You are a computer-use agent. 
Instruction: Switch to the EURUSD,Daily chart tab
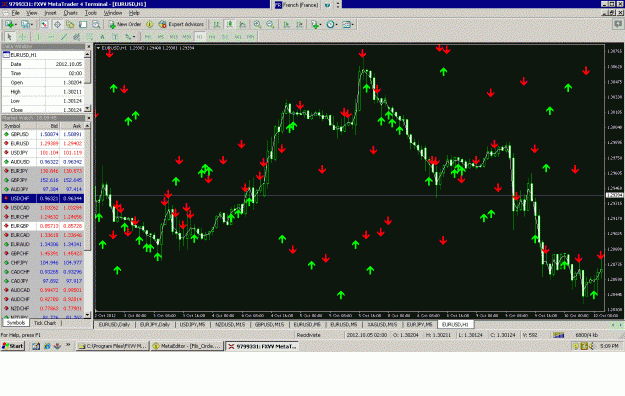(x=114, y=325)
